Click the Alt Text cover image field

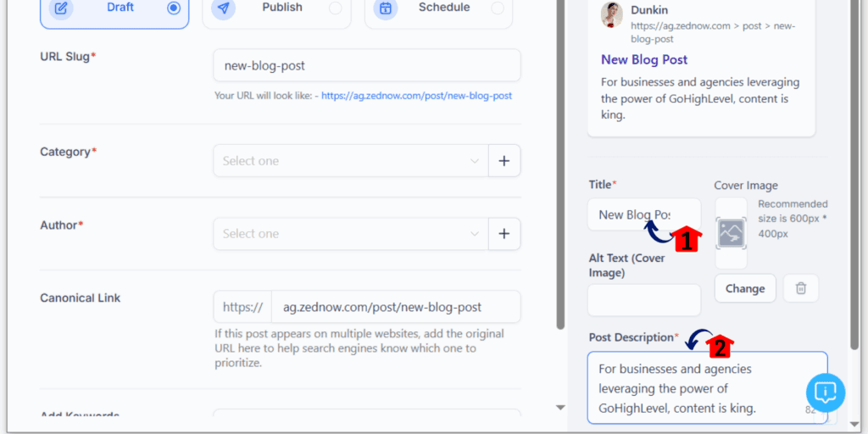(x=644, y=300)
